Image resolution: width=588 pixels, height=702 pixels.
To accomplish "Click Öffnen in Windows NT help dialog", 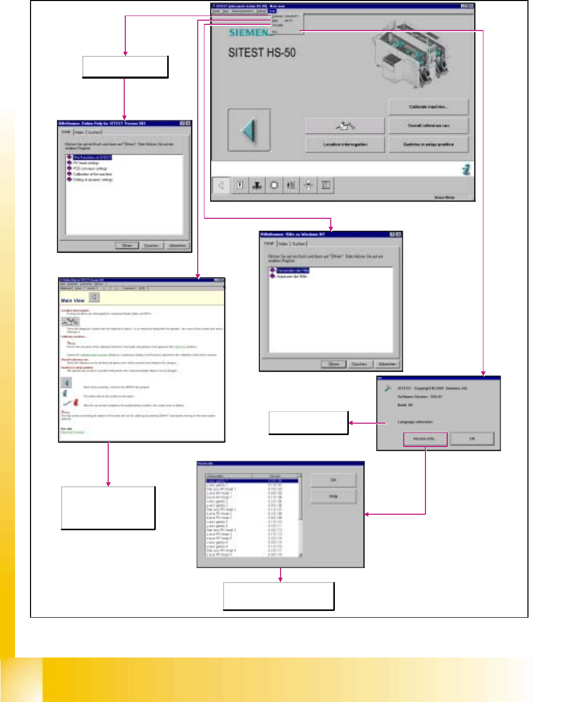I will click(x=334, y=364).
